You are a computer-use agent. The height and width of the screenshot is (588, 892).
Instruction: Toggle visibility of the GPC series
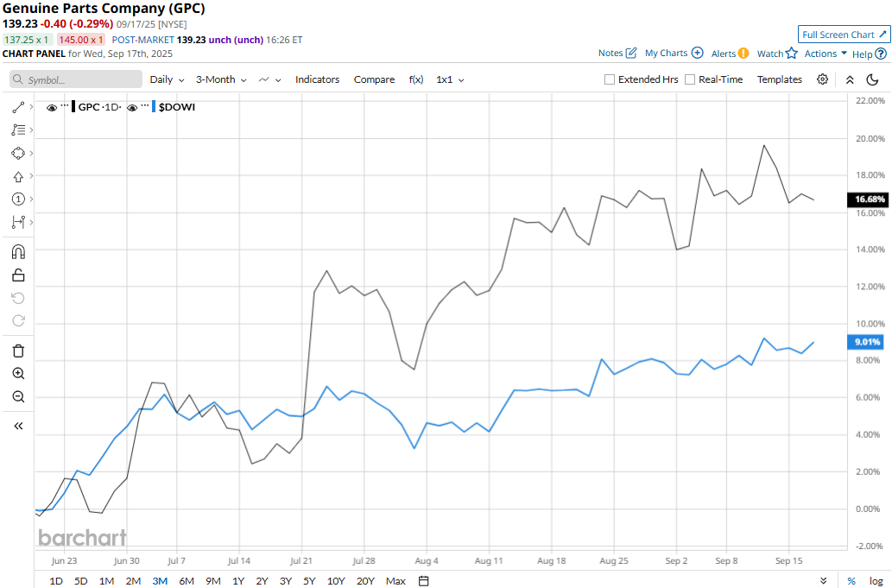pos(52,107)
